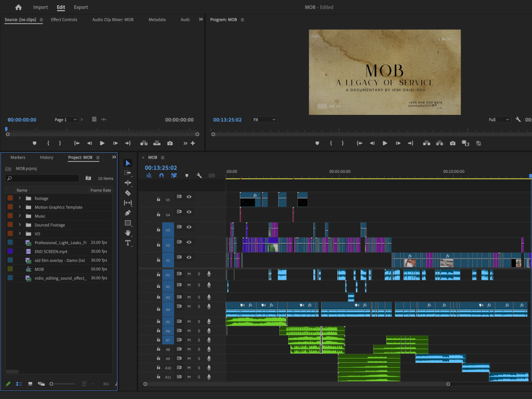
Task: Select the Hand tool
Action: 128,233
